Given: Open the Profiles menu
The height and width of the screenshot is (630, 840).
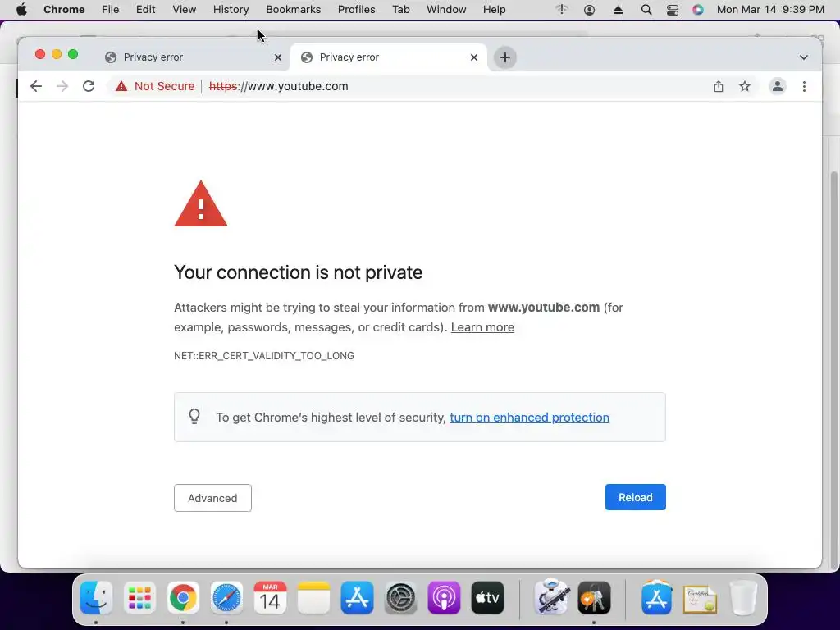Looking at the screenshot, I should tap(356, 10).
